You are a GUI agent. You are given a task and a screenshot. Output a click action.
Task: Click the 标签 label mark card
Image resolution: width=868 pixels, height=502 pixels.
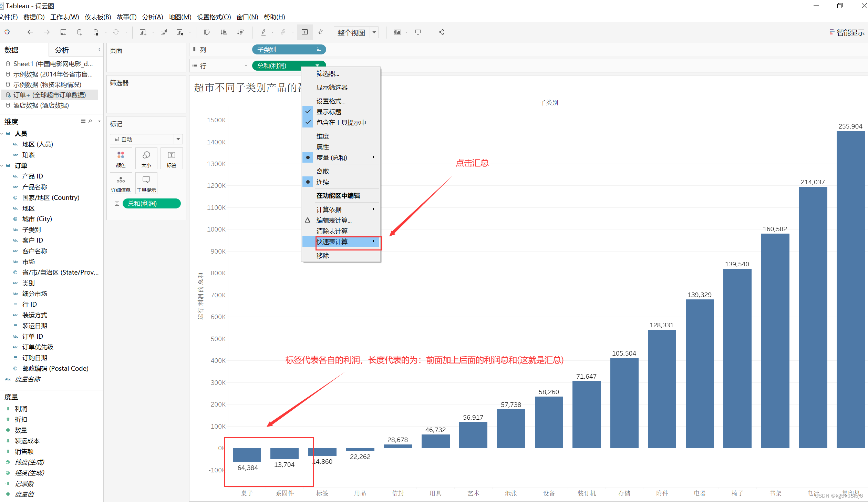tap(172, 158)
